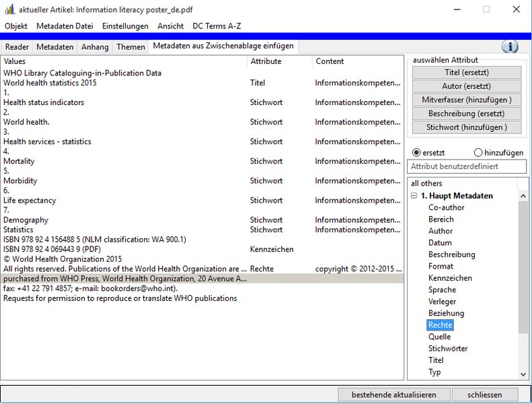Select ISBN 978 92 4 156488 5 row

click(x=202, y=240)
